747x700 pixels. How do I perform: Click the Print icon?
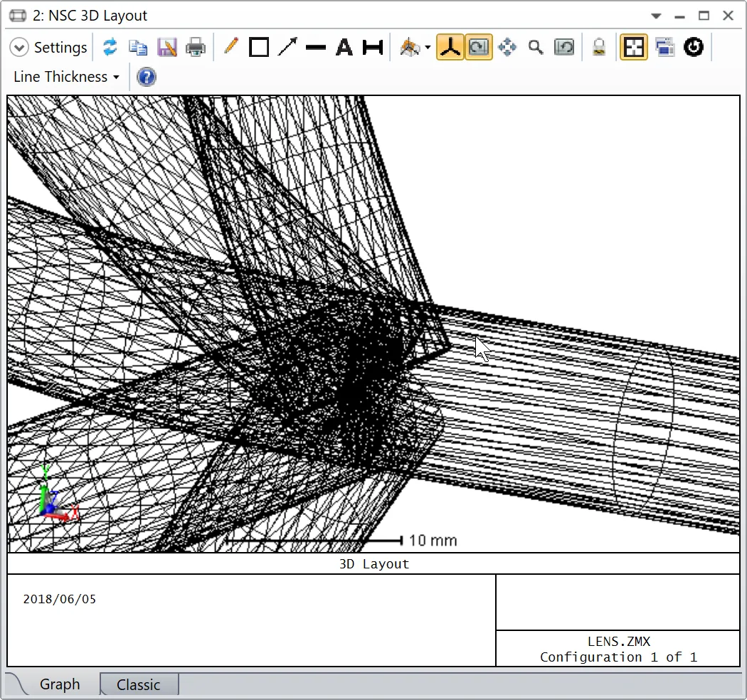pyautogui.click(x=196, y=47)
